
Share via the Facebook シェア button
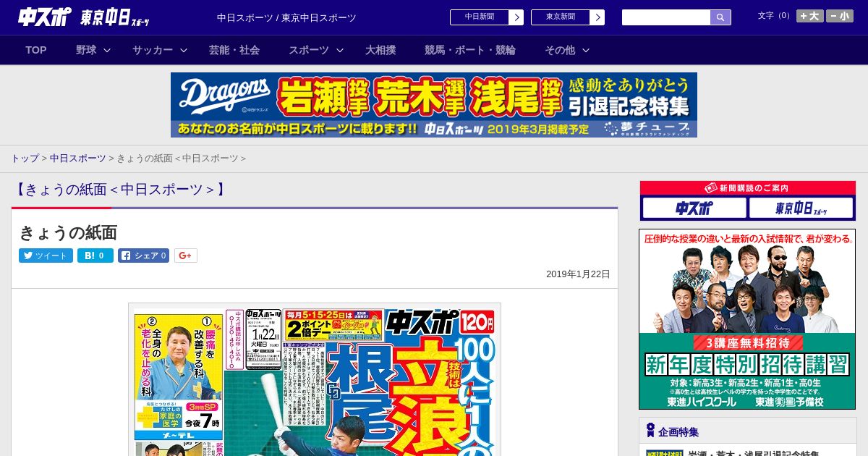[x=144, y=256]
